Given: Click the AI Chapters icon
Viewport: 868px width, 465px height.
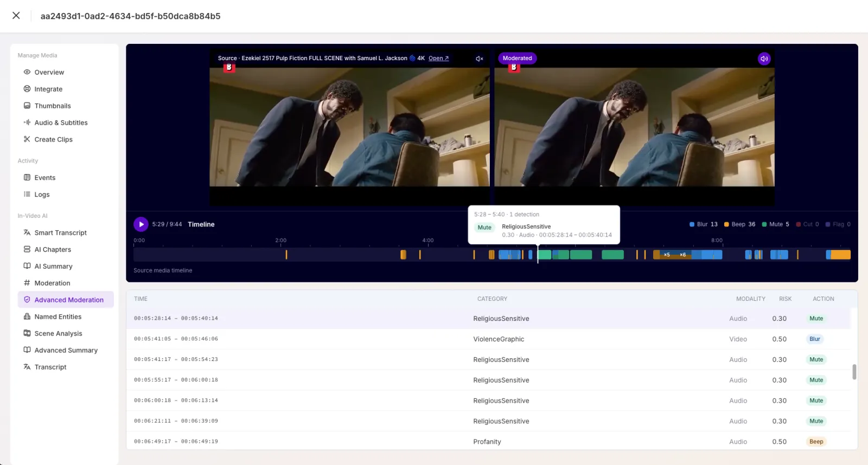Looking at the screenshot, I should click(27, 249).
